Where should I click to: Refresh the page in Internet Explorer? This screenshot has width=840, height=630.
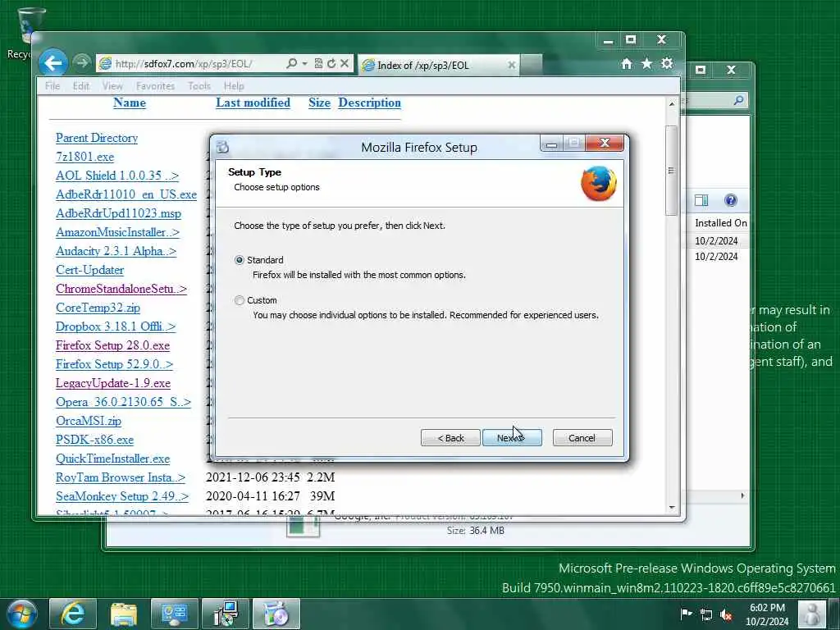click(x=331, y=64)
